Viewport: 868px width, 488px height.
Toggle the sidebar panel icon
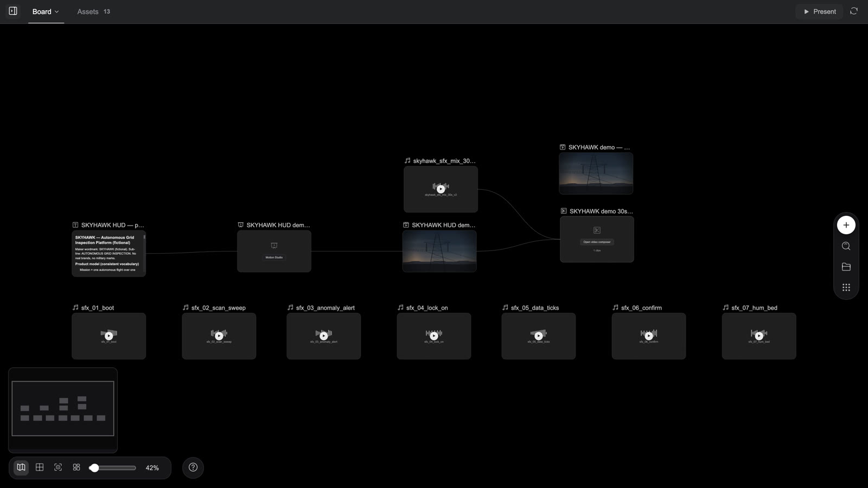click(x=13, y=11)
